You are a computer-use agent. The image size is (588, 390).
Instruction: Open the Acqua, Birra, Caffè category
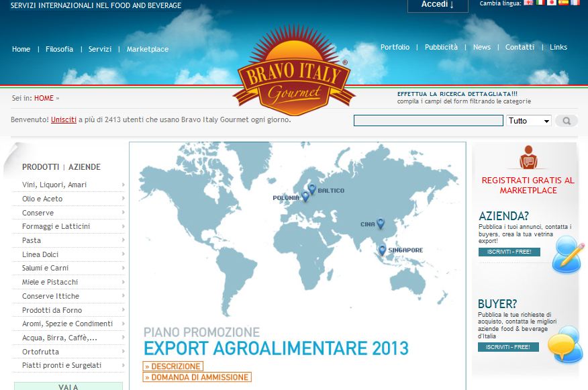point(60,338)
